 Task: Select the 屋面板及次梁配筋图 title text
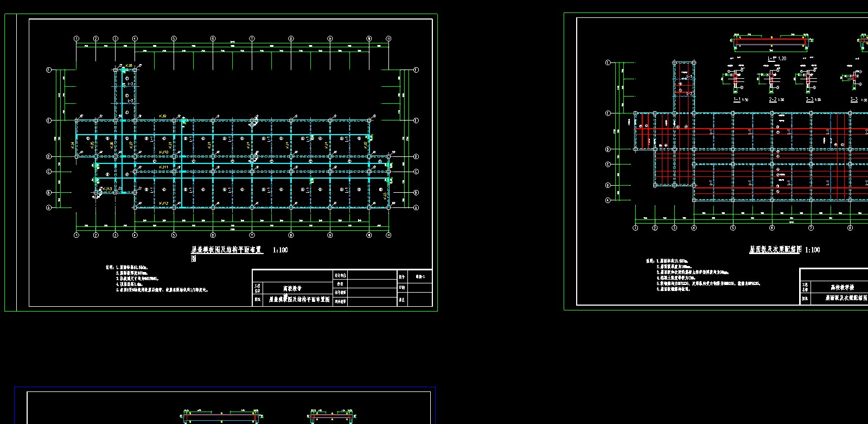coord(776,250)
